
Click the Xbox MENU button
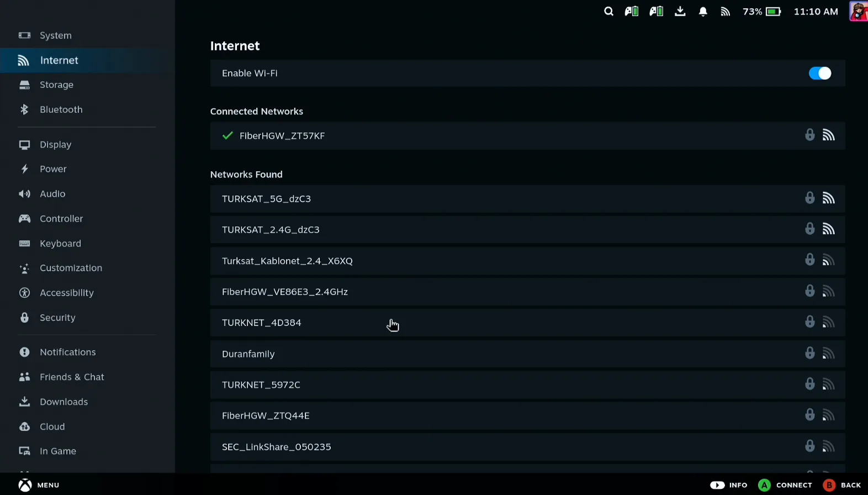[x=39, y=485]
